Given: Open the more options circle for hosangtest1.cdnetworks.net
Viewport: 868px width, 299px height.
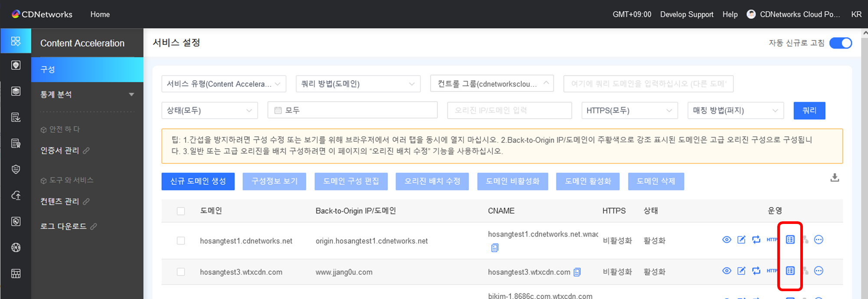Looking at the screenshot, I should pyautogui.click(x=819, y=240).
